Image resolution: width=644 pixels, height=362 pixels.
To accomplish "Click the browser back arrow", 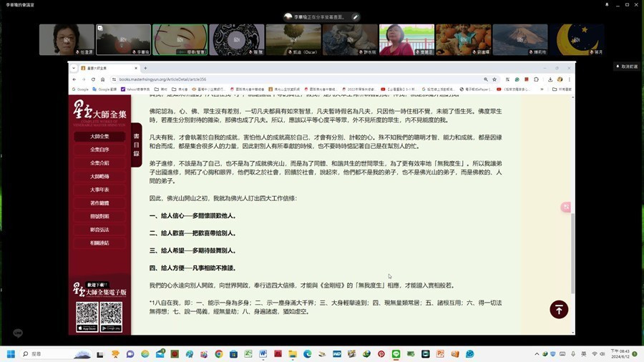I will tap(74, 79).
